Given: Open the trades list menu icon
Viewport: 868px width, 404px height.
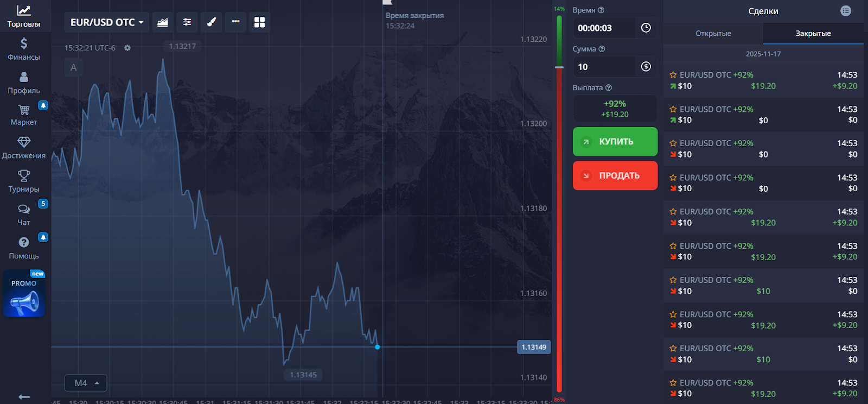Looking at the screenshot, I should click(846, 11).
